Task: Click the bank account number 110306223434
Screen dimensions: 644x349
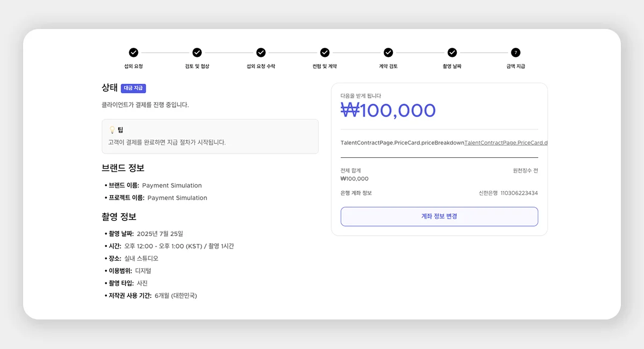Action: coord(519,193)
